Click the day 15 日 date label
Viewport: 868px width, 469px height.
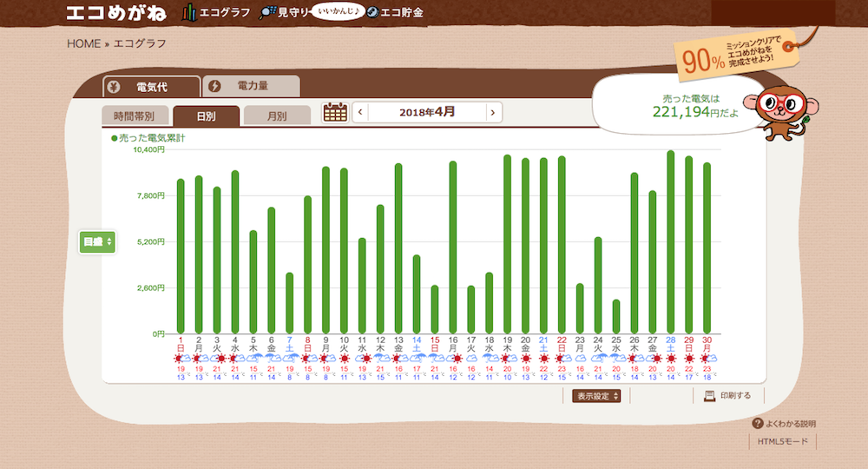435,344
